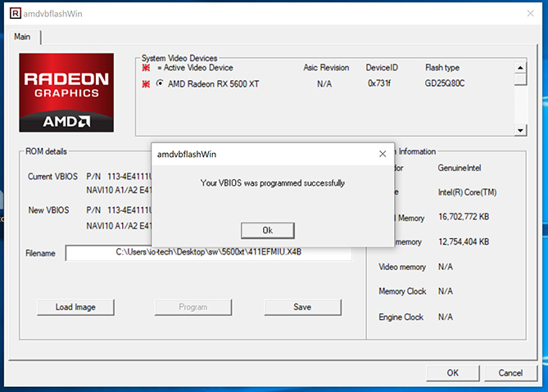Viewport: 548px width, 392px height.
Task: Click the Memory Clock label
Action: 402,291
